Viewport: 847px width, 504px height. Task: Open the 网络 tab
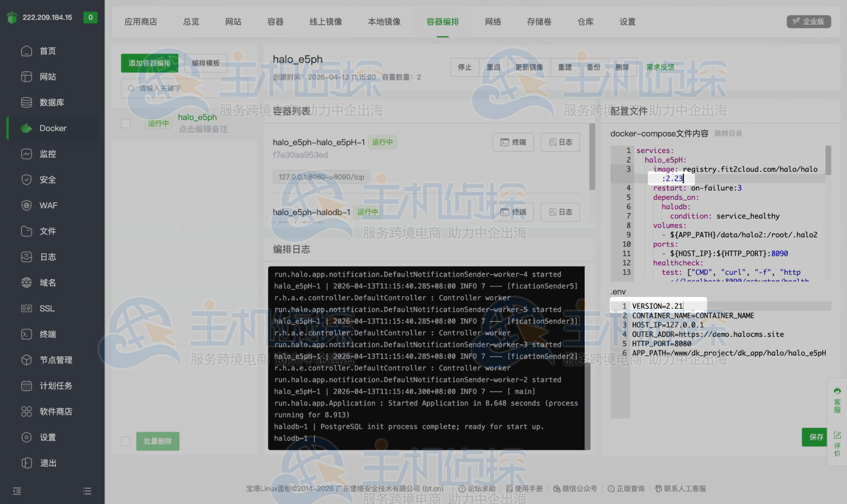click(x=493, y=21)
